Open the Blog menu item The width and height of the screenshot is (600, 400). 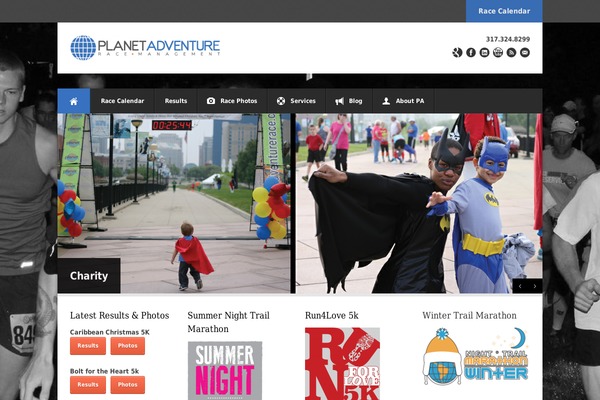coord(349,101)
